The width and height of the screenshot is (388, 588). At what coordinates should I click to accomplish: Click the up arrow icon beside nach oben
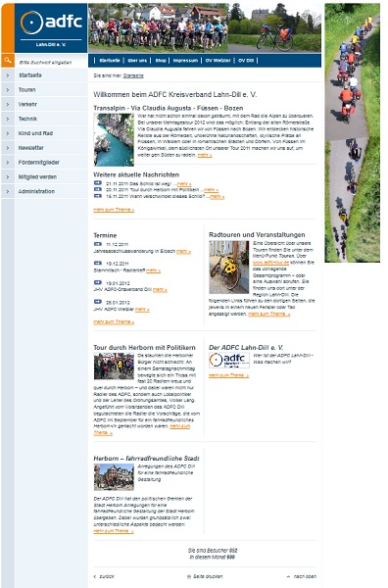[x=288, y=576]
